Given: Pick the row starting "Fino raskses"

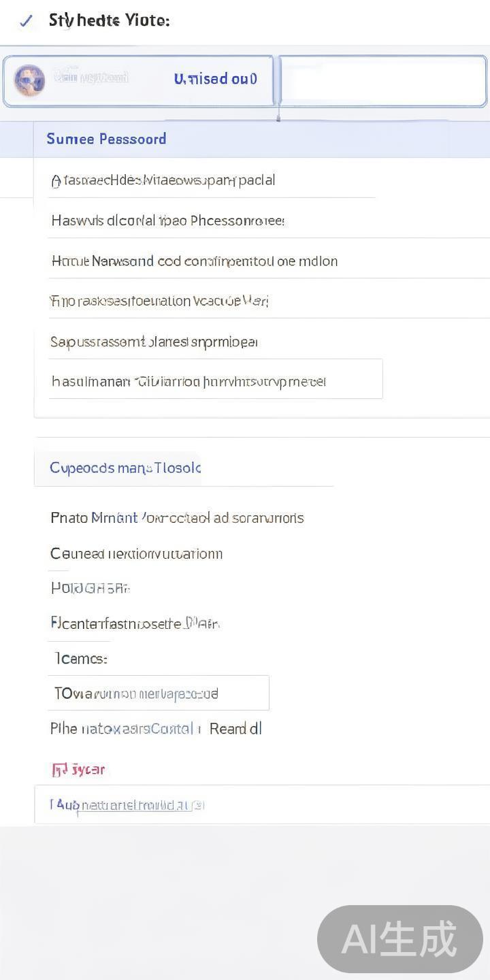Looking at the screenshot, I should (x=160, y=301).
